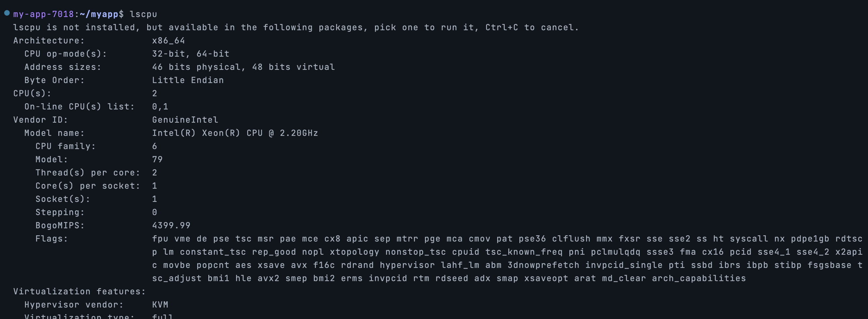Screen dimensions: 868x319
Task: Click the GenuineIntel vendor value
Action: click(185, 120)
